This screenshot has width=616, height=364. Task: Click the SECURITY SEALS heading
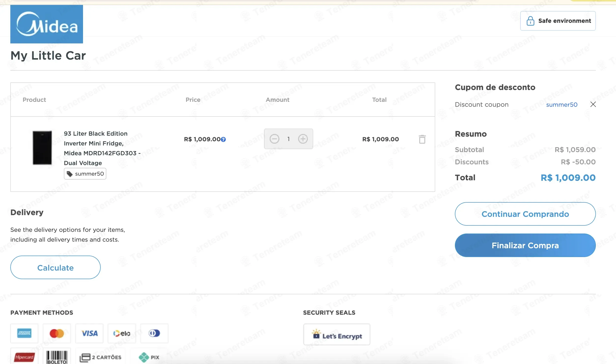pyautogui.click(x=329, y=313)
